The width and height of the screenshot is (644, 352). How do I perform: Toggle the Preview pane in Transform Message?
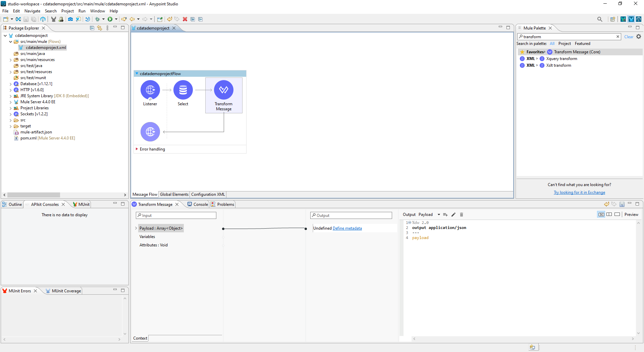tap(631, 215)
